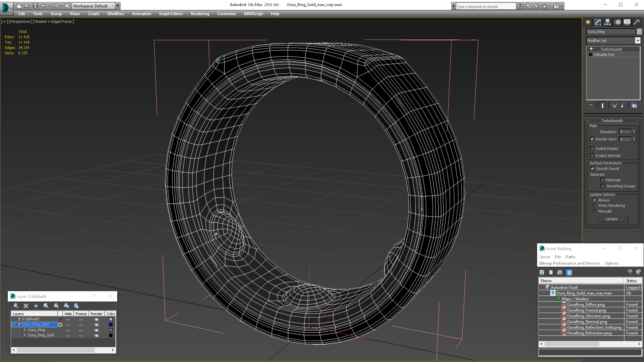Open the Modifiers menu
This screenshot has height=362, width=644.
pyautogui.click(x=116, y=14)
